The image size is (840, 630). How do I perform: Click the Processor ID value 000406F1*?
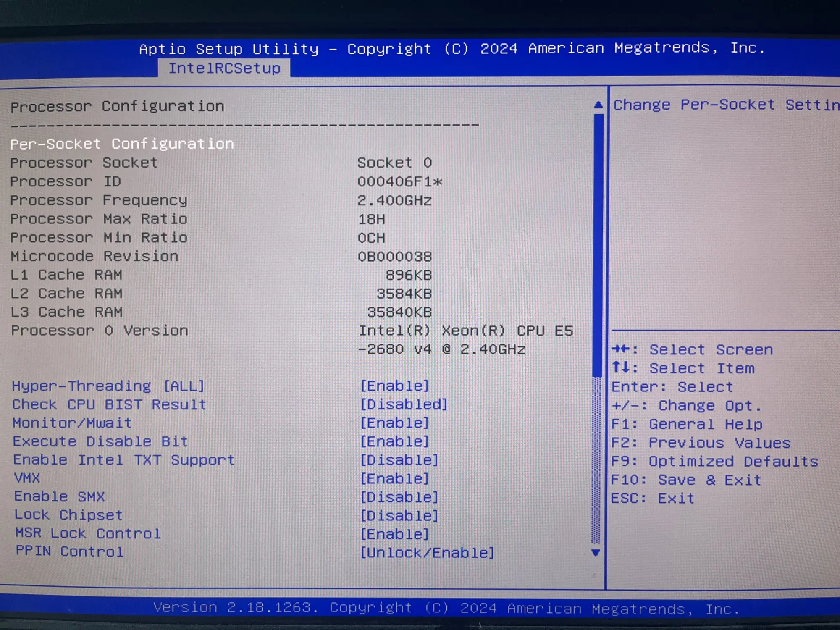point(399,182)
